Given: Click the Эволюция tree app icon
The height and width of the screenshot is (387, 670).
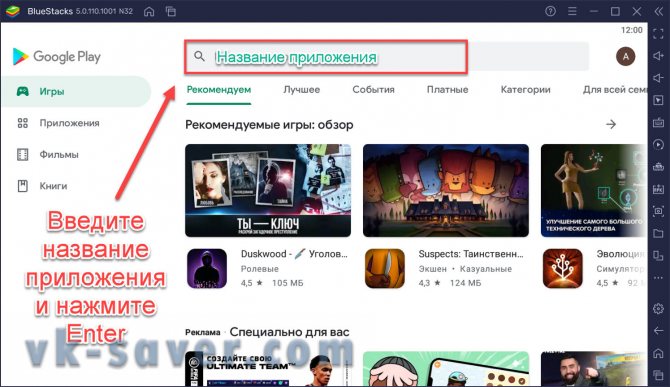Looking at the screenshot, I should (x=563, y=269).
